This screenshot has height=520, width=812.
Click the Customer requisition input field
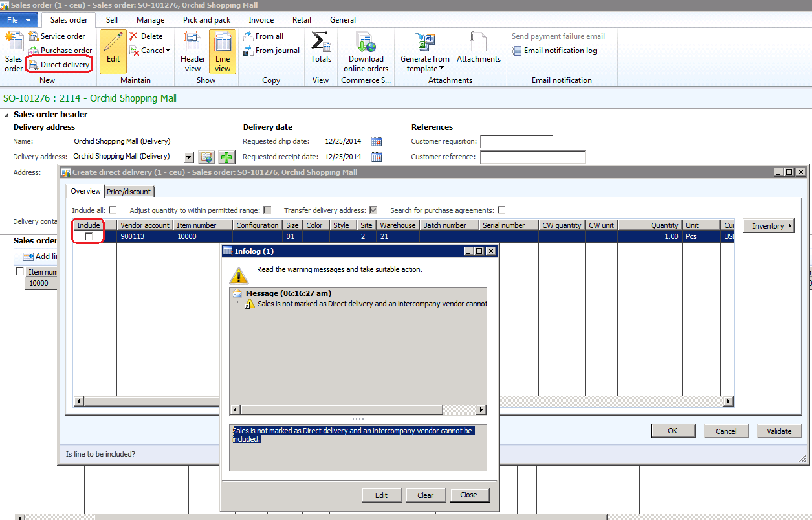coord(516,141)
